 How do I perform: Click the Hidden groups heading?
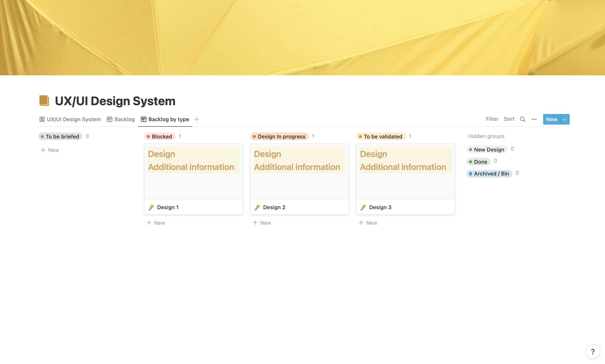tap(486, 136)
